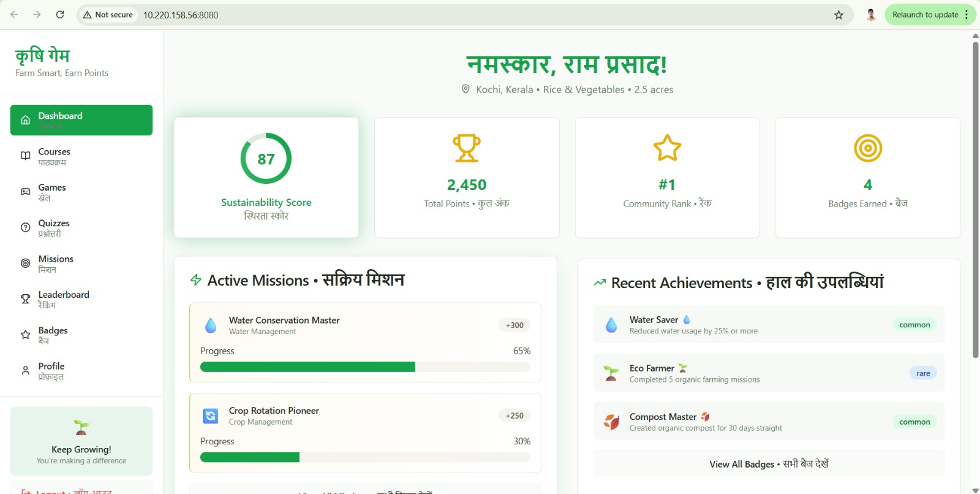
Task: Reload the page using the browser refresh button
Action: [x=60, y=15]
